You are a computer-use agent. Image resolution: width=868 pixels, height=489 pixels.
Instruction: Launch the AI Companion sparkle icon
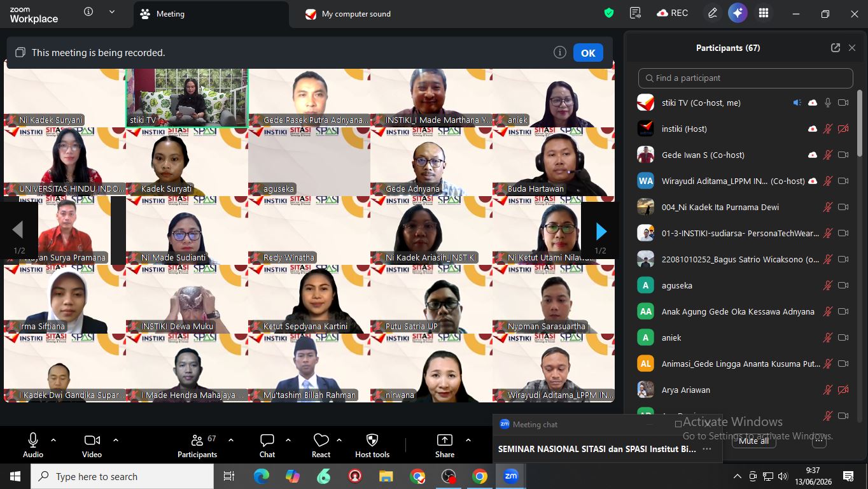(x=738, y=13)
